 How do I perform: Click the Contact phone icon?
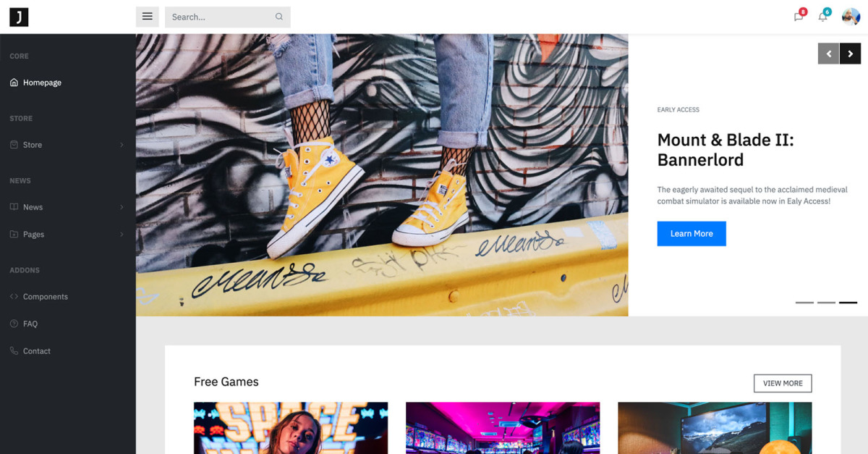pyautogui.click(x=14, y=351)
